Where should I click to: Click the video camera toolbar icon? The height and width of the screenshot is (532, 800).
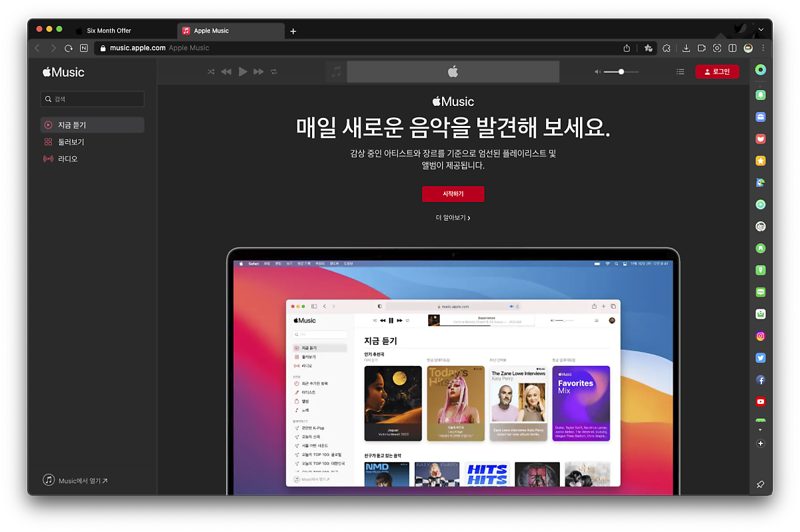tap(702, 48)
